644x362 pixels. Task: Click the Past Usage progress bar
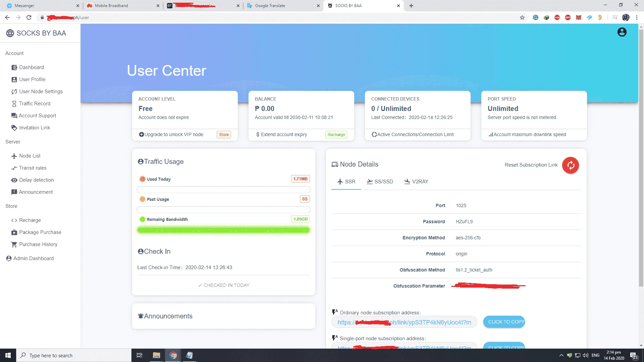(224, 210)
